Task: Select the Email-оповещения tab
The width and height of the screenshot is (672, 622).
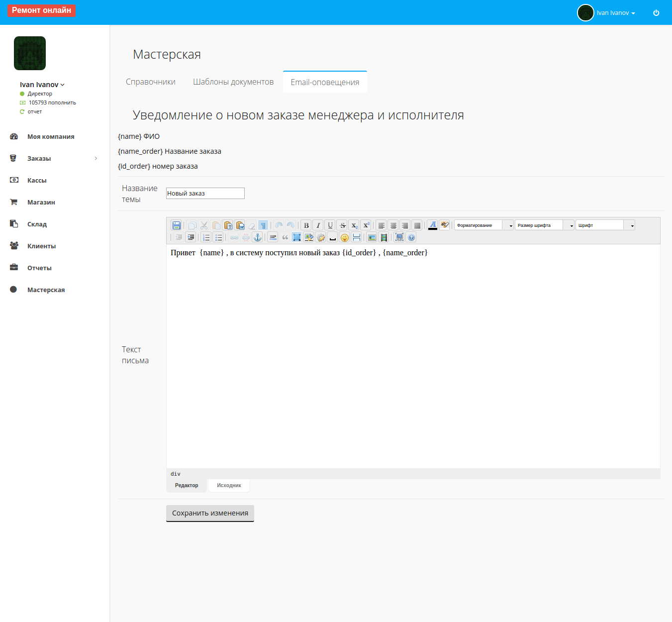Action: pos(325,82)
